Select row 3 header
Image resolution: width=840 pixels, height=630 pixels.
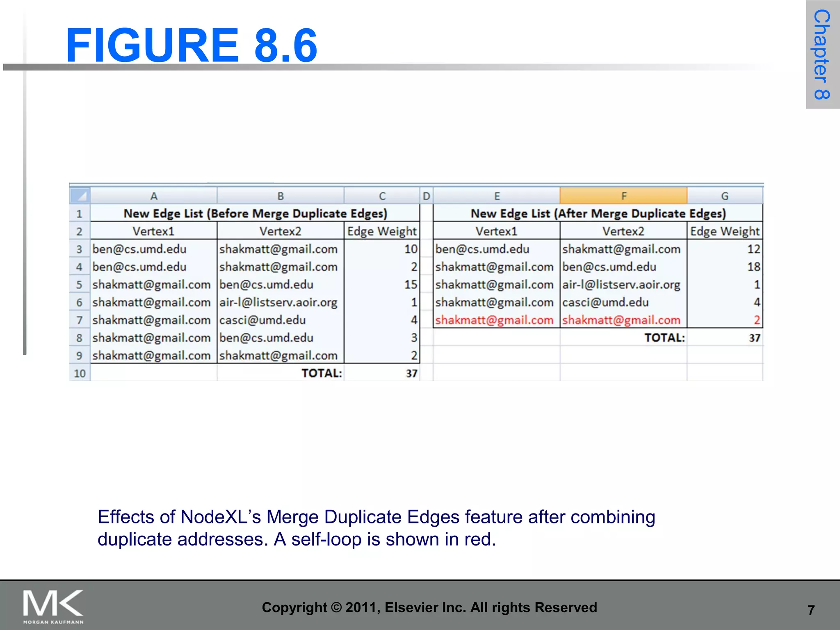coord(80,249)
